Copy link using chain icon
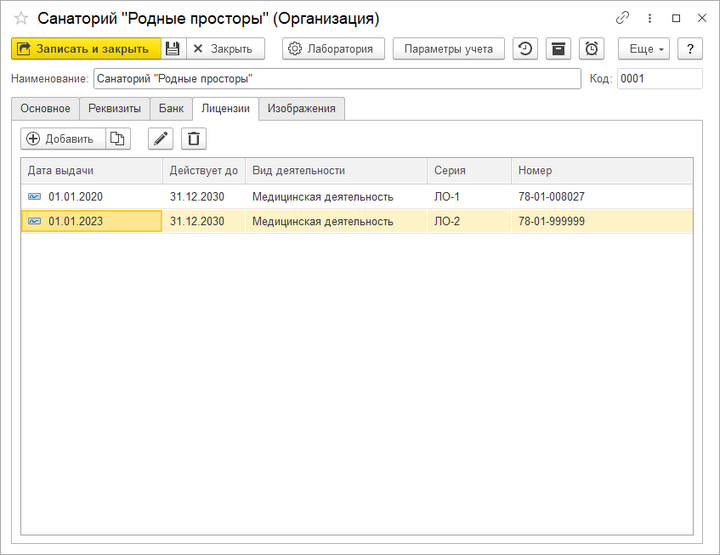This screenshot has width=720, height=555. [623, 18]
